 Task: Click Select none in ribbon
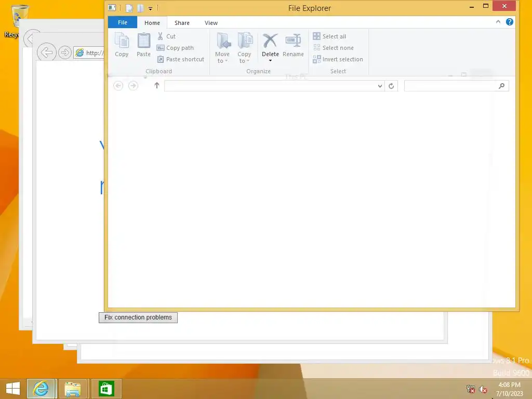coord(333,48)
